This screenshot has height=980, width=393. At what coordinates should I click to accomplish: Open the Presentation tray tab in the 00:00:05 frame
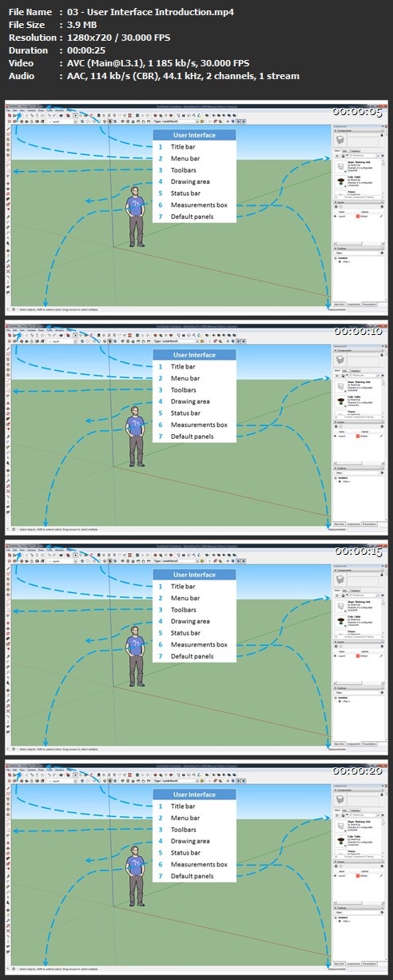tap(369, 305)
